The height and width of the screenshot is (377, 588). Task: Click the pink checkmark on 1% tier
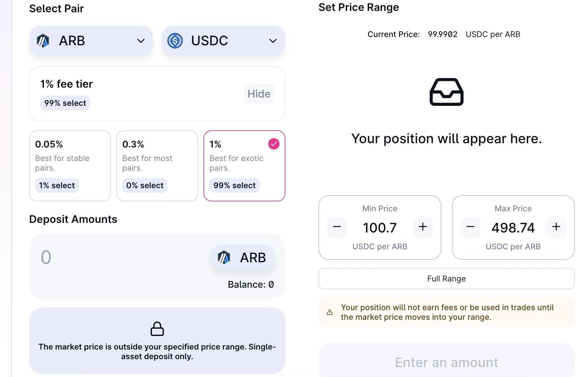274,144
